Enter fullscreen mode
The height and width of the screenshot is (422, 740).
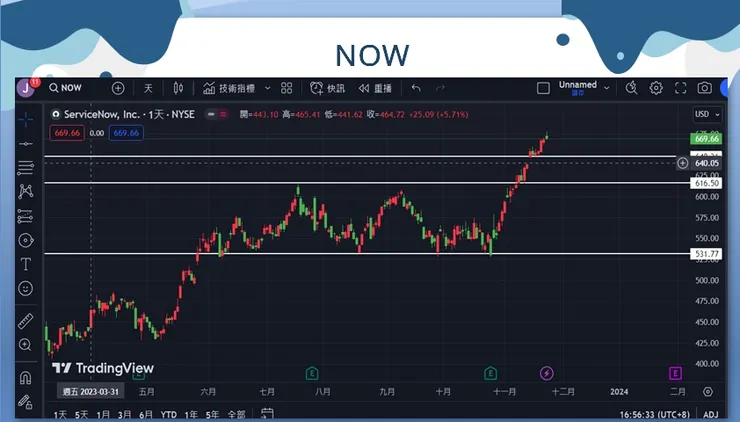(681, 88)
